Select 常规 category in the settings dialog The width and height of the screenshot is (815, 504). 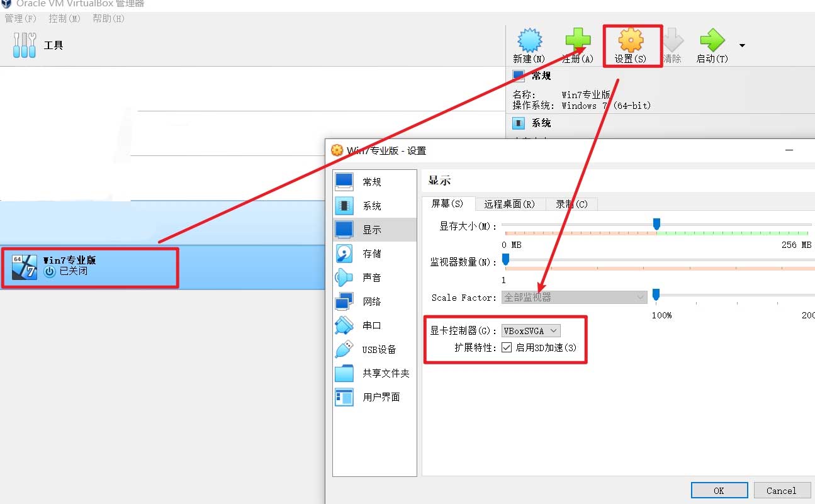374,182
